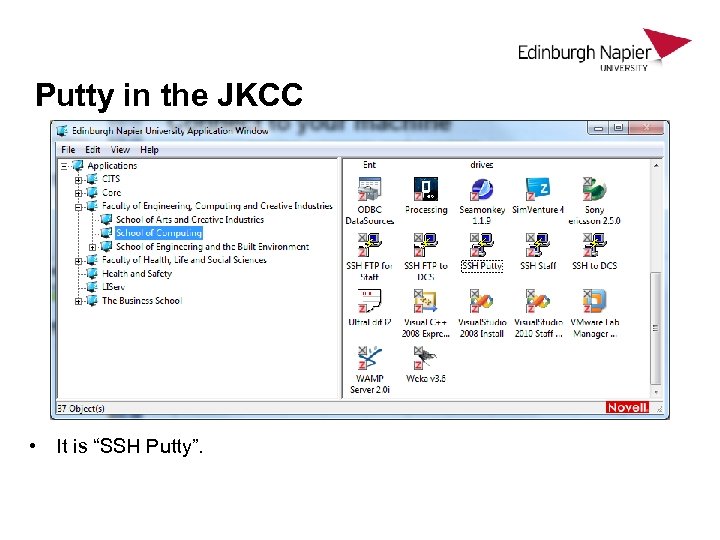
Task: Click the vertical scrollbar thumb
Action: [x=656, y=328]
